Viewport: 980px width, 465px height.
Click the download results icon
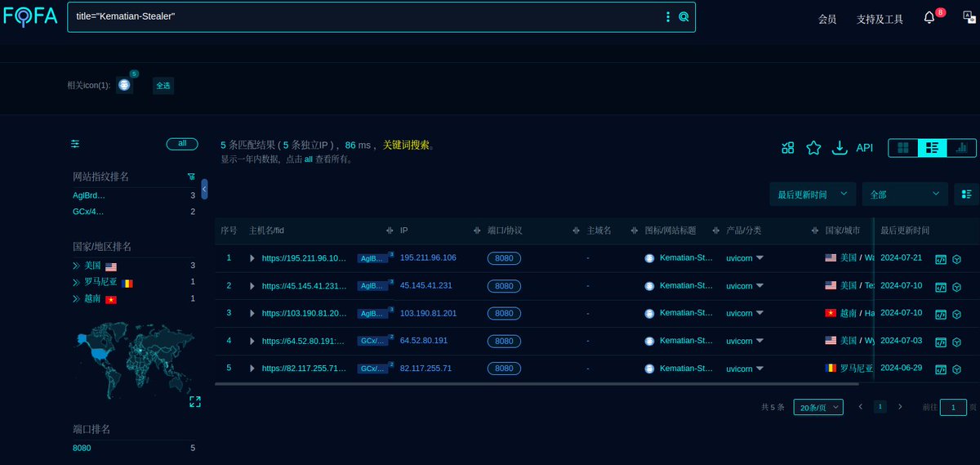839,148
